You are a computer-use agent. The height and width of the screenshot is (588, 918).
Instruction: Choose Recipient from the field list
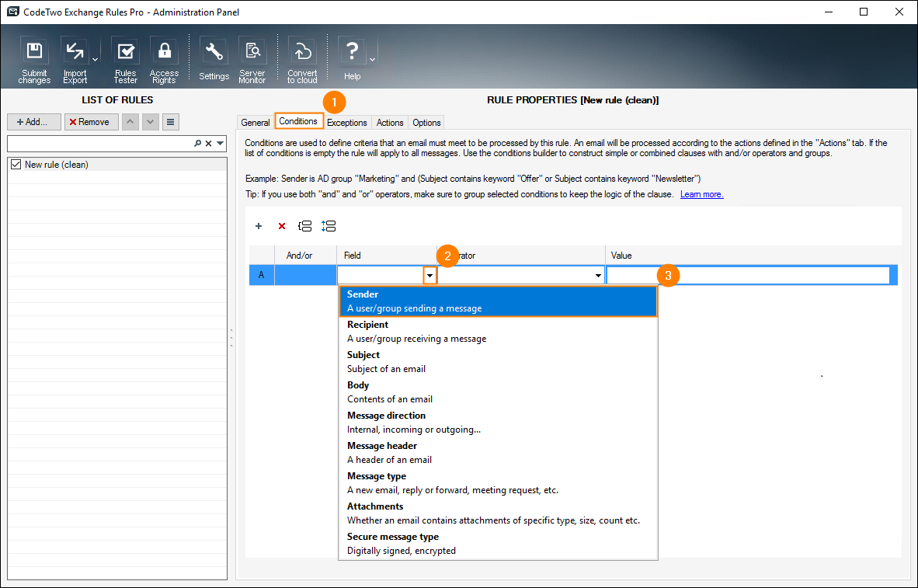click(499, 332)
